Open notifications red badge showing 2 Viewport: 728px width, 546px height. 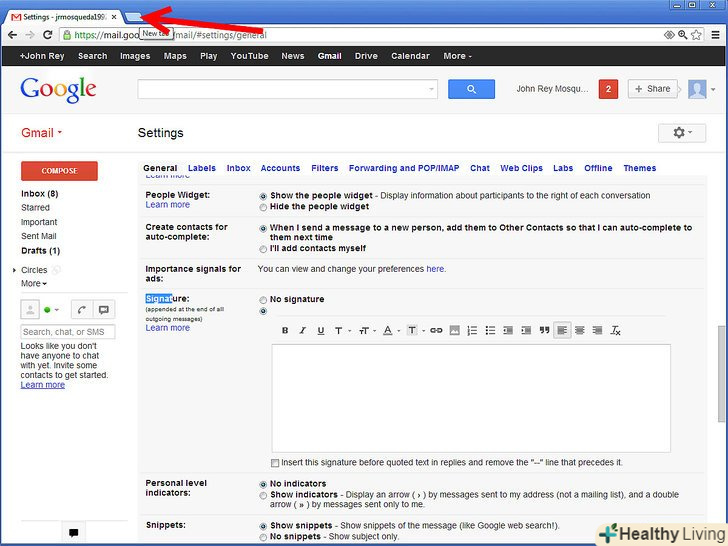point(608,89)
